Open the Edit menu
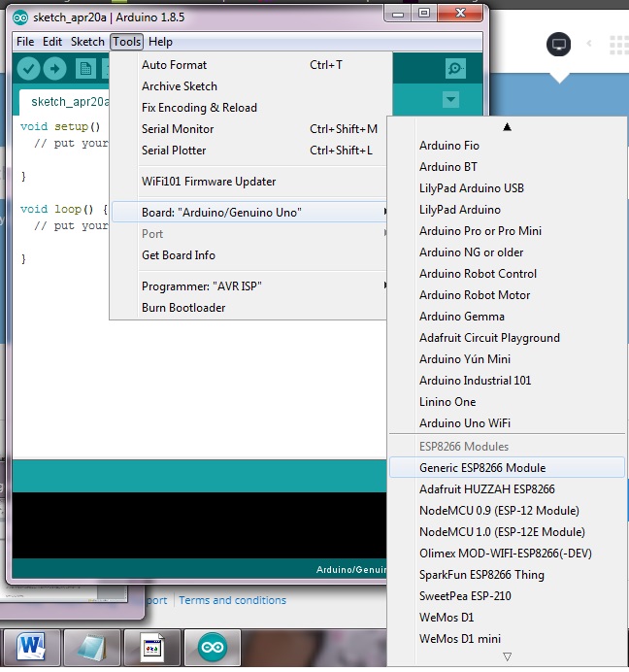Image resolution: width=629 pixels, height=672 pixels. [52, 42]
